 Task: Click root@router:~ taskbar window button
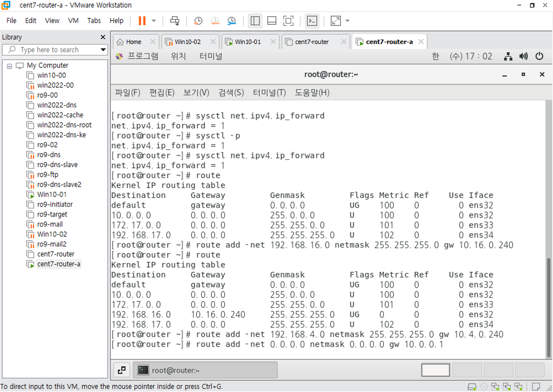click(x=205, y=370)
